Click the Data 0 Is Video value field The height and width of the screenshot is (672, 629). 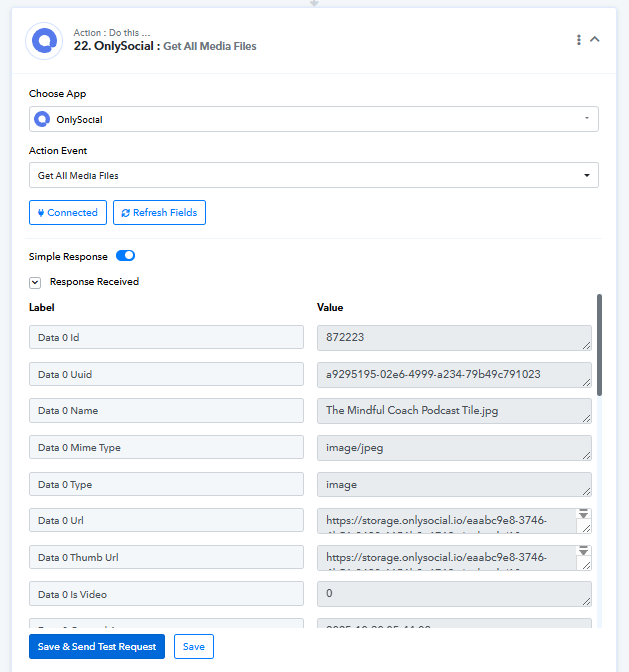tap(450, 594)
